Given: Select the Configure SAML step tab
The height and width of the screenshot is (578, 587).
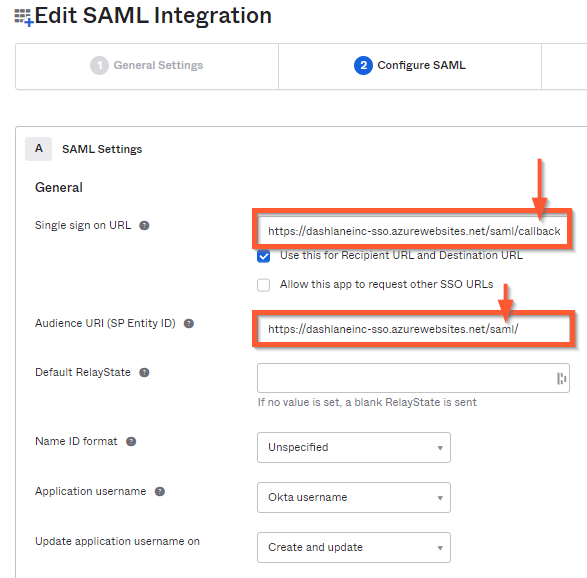Looking at the screenshot, I should pyautogui.click(x=410, y=66).
